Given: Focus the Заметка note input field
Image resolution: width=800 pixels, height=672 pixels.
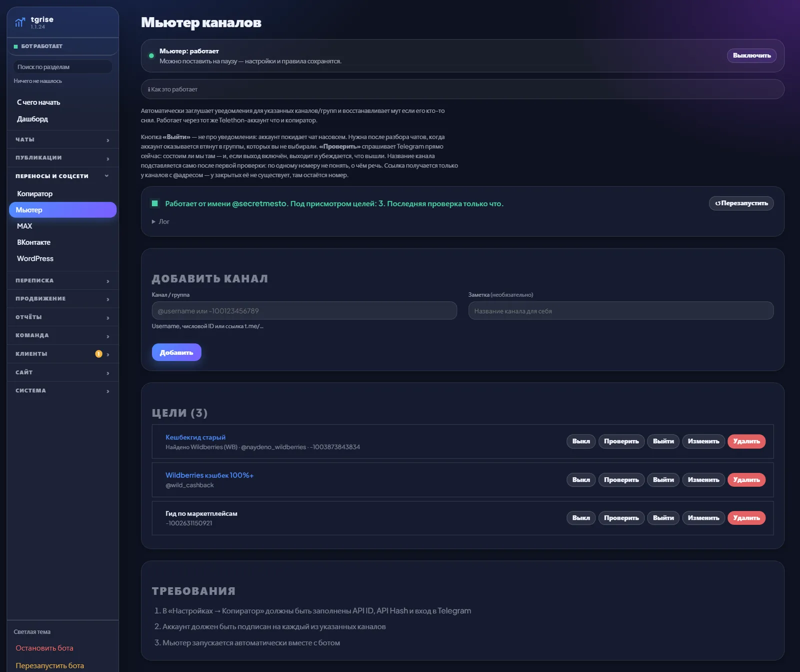Looking at the screenshot, I should (x=621, y=310).
